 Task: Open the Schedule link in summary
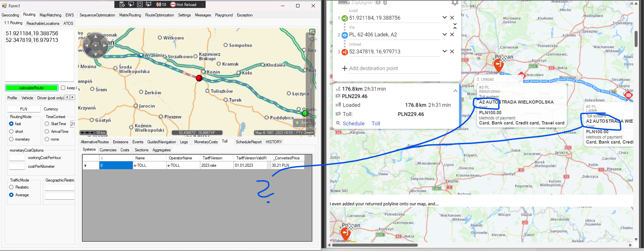(353, 123)
